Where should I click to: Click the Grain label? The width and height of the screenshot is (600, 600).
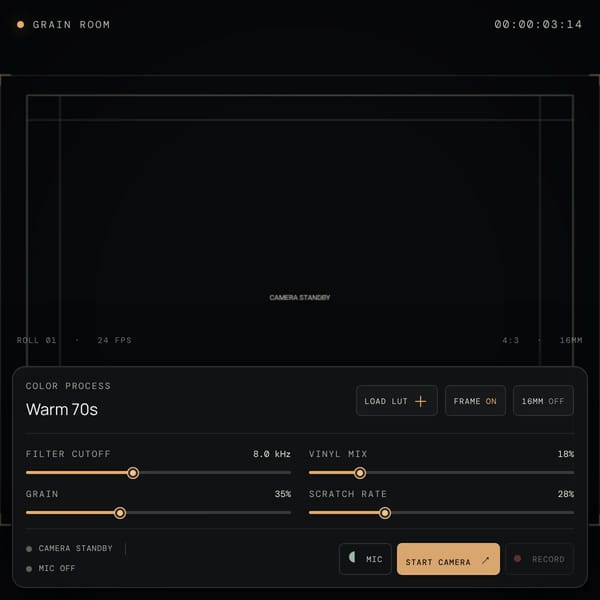(x=42, y=494)
